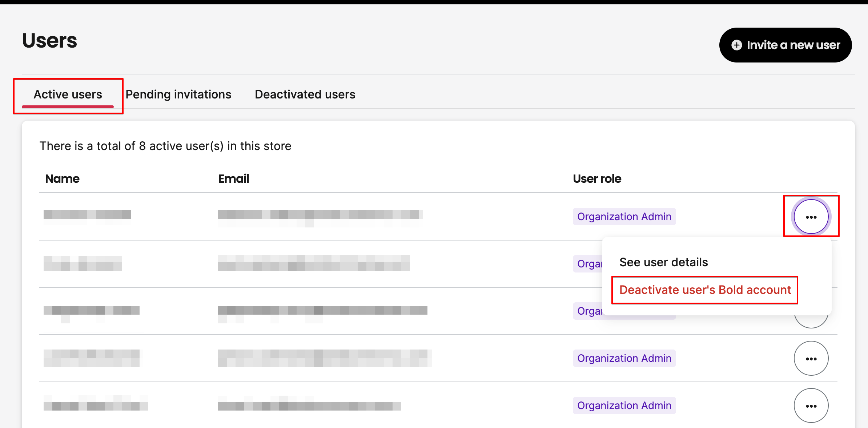Viewport: 868px width, 428px height.
Task: Click the highlighted ellipsis icon outlined in red
Action: (812, 216)
